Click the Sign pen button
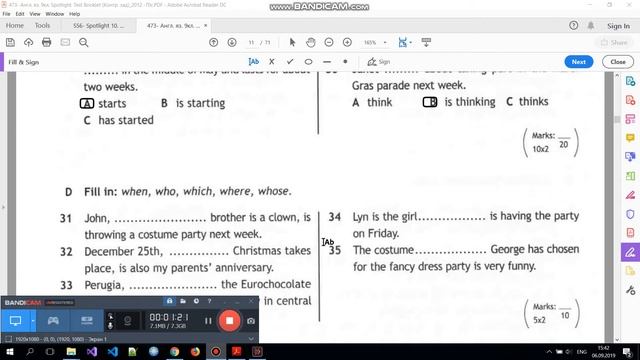Screen dimensions: 640x360 (378, 62)
